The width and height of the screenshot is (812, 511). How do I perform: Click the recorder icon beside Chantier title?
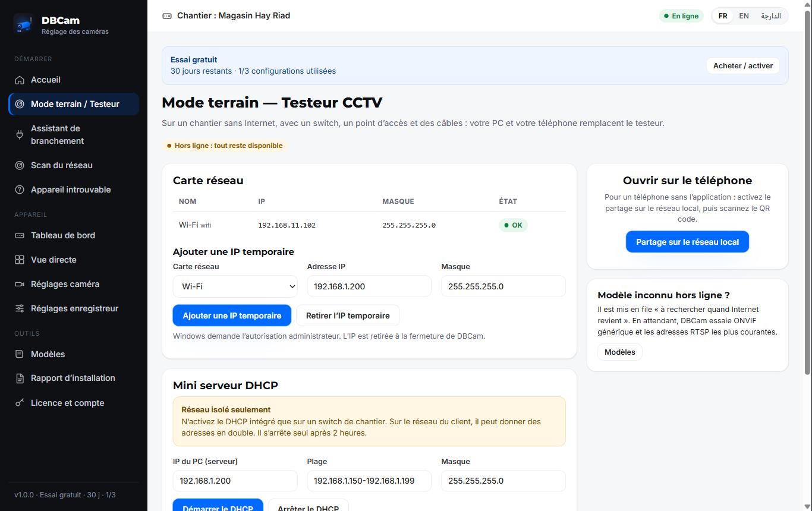click(x=167, y=16)
